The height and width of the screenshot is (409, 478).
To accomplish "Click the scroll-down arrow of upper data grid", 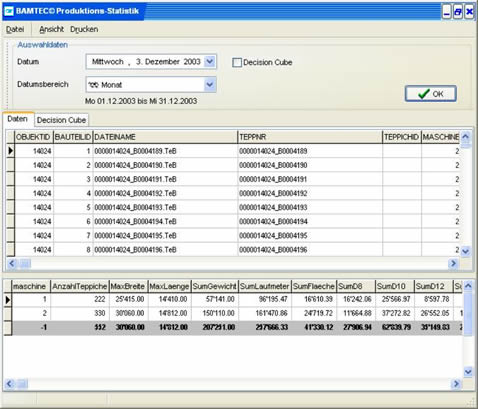I will pyautogui.click(x=466, y=251).
